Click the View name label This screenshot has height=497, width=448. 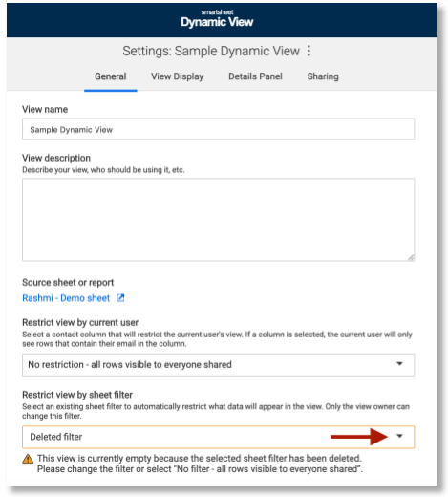pos(45,110)
